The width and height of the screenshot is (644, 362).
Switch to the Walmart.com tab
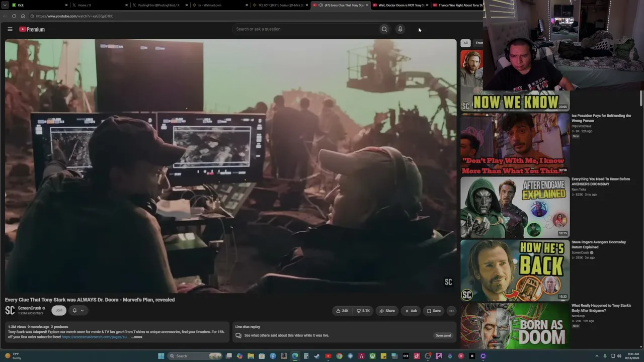(x=220, y=5)
